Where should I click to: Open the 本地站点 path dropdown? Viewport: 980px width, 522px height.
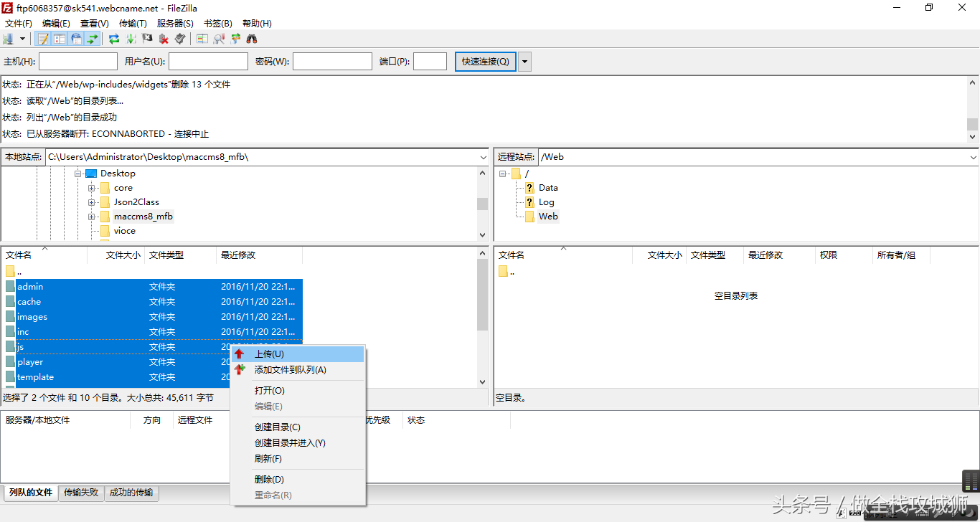pyautogui.click(x=482, y=157)
